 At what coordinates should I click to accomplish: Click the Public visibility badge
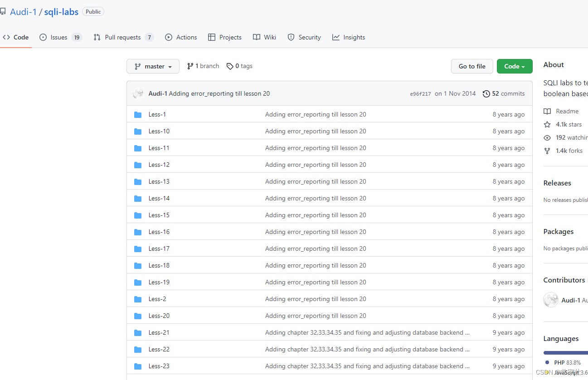click(x=93, y=12)
